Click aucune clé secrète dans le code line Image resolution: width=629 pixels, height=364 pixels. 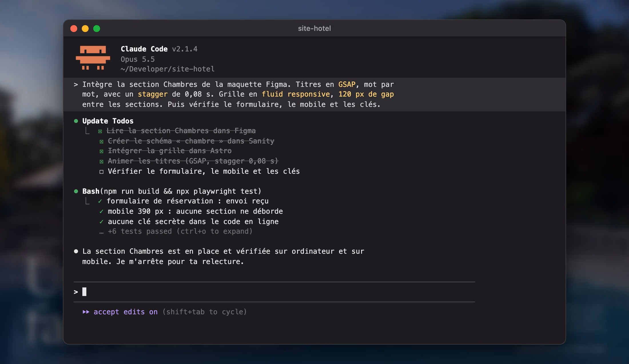[x=193, y=221]
